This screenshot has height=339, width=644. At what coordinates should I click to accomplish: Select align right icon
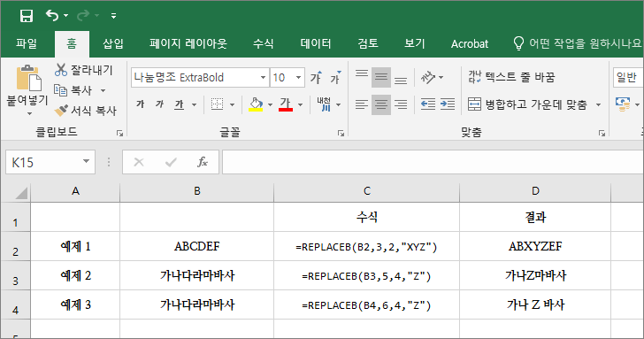click(401, 104)
